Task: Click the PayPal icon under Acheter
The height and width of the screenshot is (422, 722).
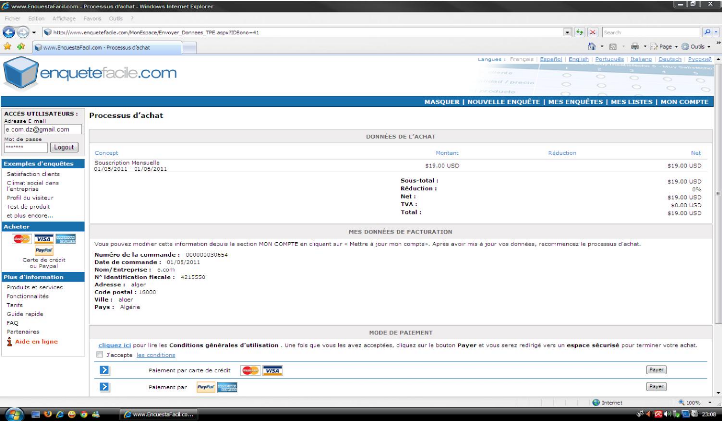Action: (x=44, y=251)
